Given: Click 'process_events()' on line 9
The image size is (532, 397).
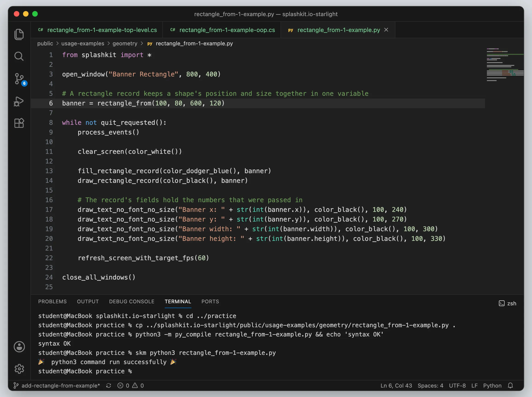Looking at the screenshot, I should (x=108, y=132).
